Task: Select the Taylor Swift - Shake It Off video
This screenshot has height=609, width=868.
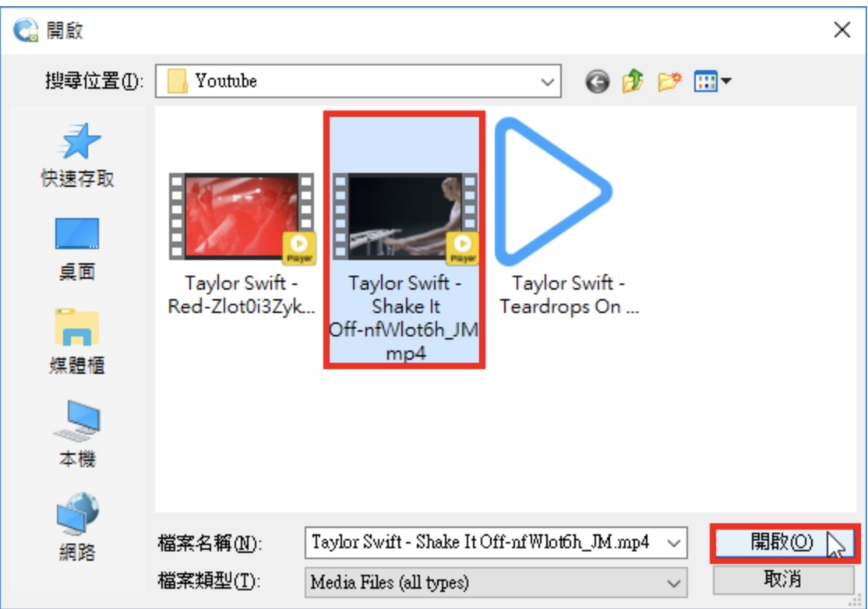Action: pos(404,240)
